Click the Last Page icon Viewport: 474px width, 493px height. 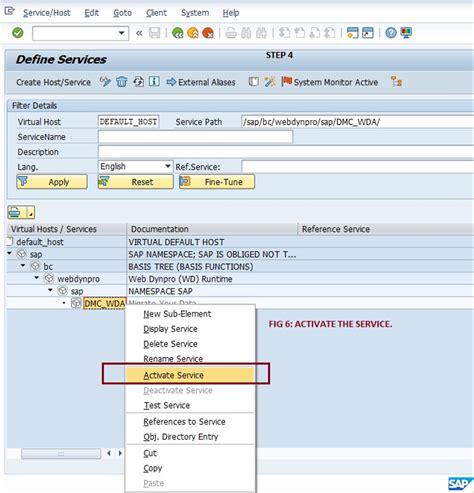point(330,33)
